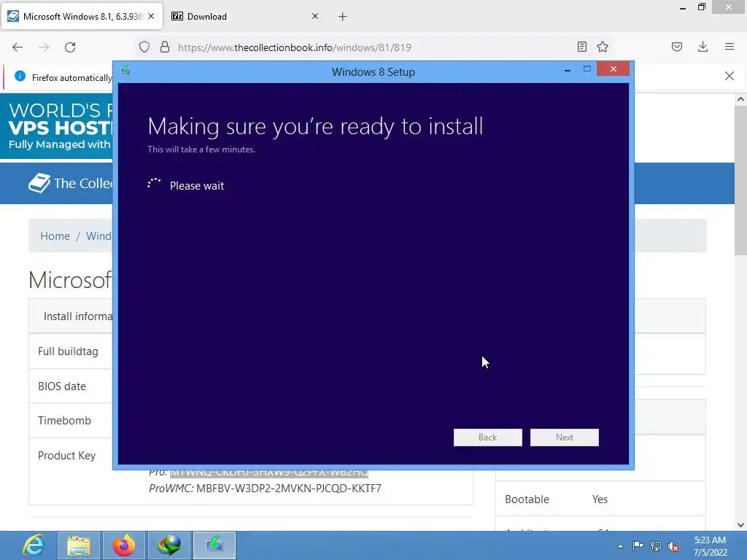The width and height of the screenshot is (747, 560).
Task: Click the Full buildtag row label
Action: point(68,351)
